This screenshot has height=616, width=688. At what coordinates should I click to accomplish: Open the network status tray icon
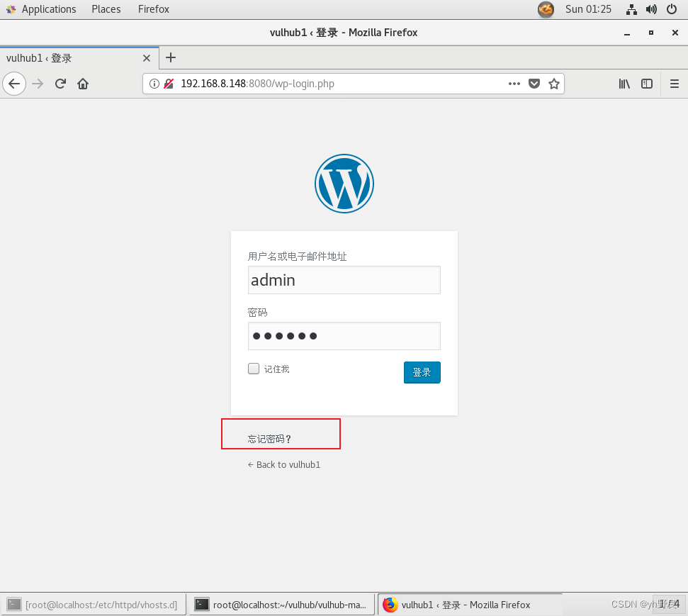pyautogui.click(x=631, y=9)
